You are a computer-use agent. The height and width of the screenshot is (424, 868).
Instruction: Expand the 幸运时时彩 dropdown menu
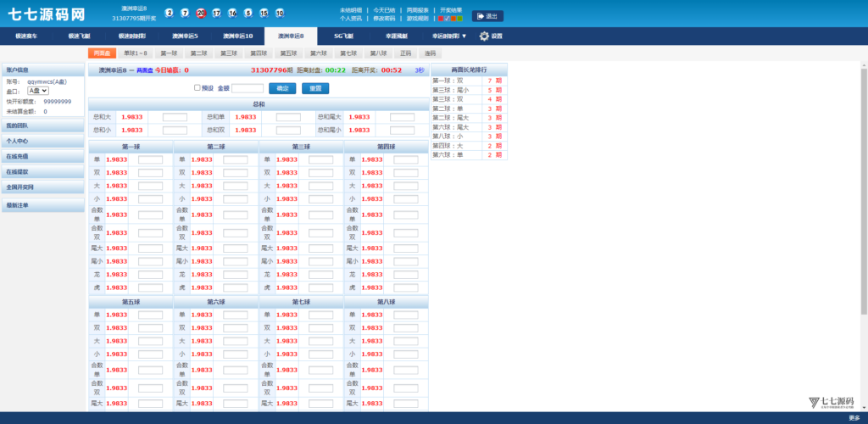click(449, 36)
